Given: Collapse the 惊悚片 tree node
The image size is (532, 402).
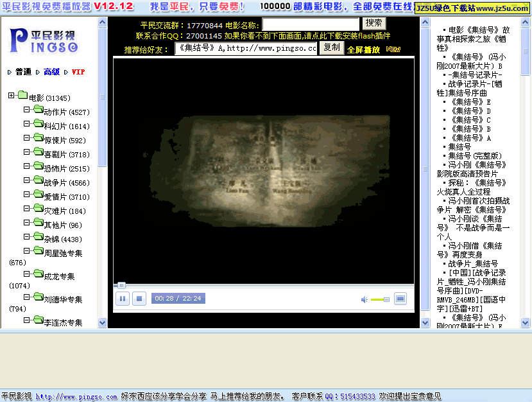Looking at the screenshot, I should tap(26, 137).
